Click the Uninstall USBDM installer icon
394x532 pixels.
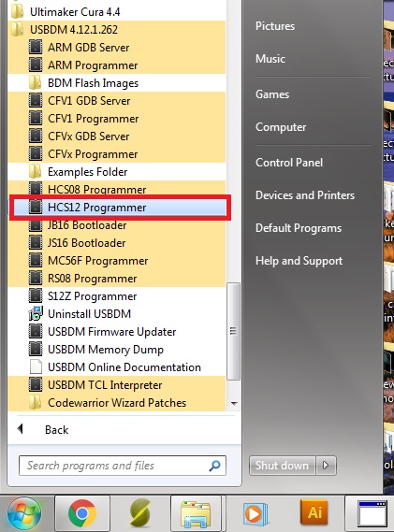[36, 313]
